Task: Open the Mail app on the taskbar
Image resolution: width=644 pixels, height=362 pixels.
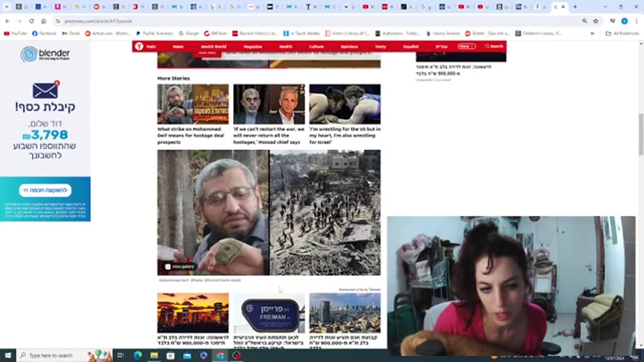Action: (x=187, y=355)
